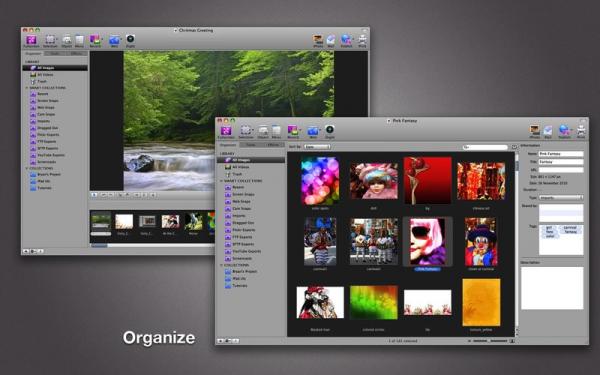The image size is (600, 375).
Task: Click Record icon in Christmas Greeting window
Action: (x=95, y=39)
